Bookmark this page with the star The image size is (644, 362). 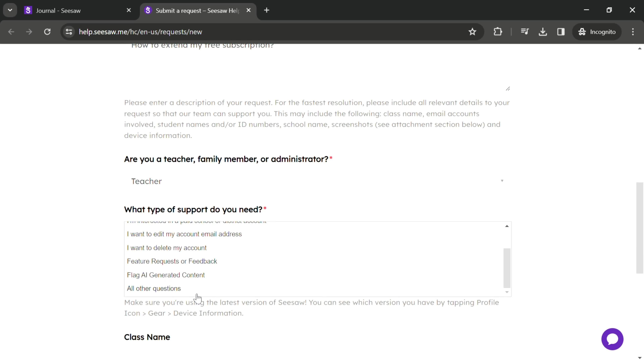pos(472,32)
